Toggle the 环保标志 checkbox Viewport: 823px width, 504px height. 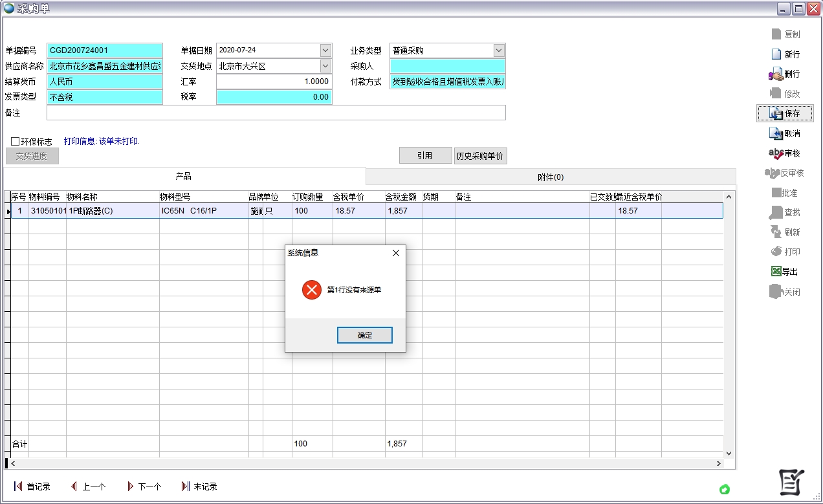point(15,142)
